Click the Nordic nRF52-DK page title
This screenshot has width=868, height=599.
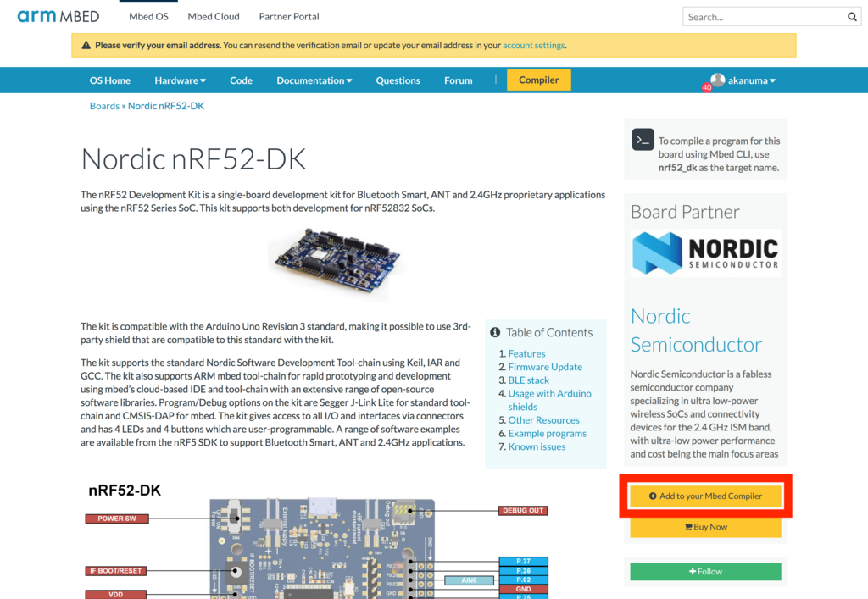point(193,159)
